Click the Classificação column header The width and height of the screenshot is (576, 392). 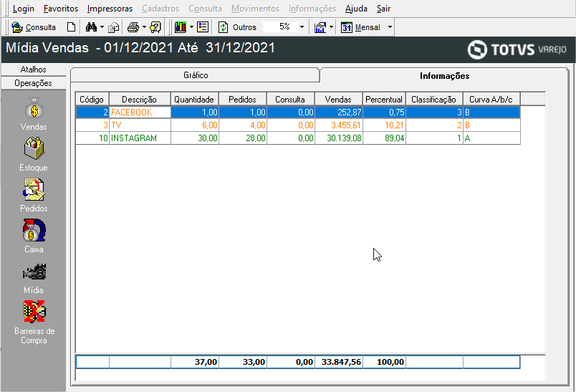[x=434, y=99]
